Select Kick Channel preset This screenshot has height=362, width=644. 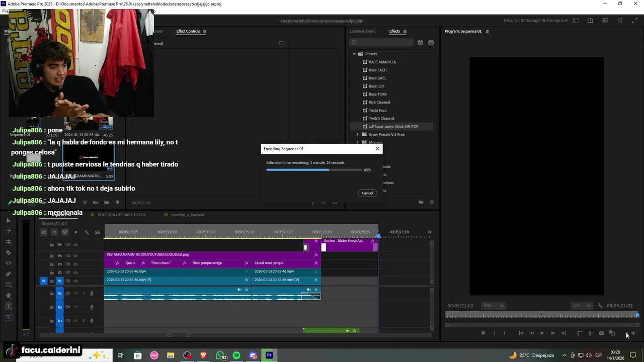379,102
